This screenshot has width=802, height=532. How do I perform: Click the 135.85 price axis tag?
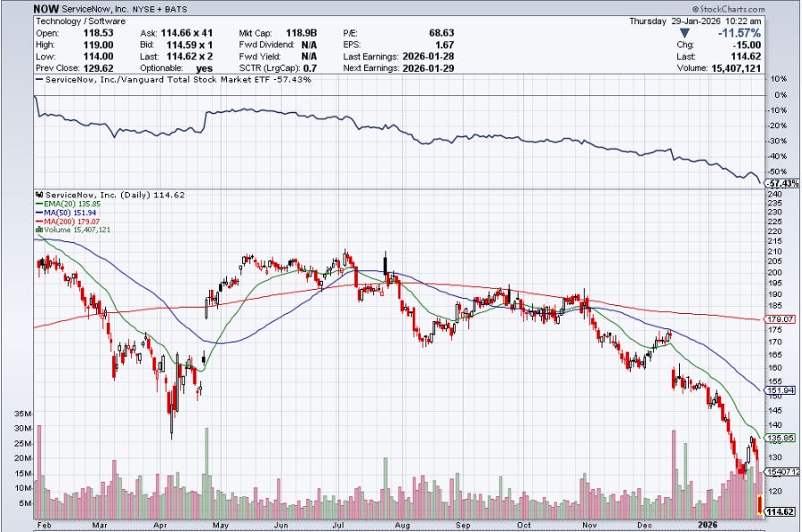780,438
